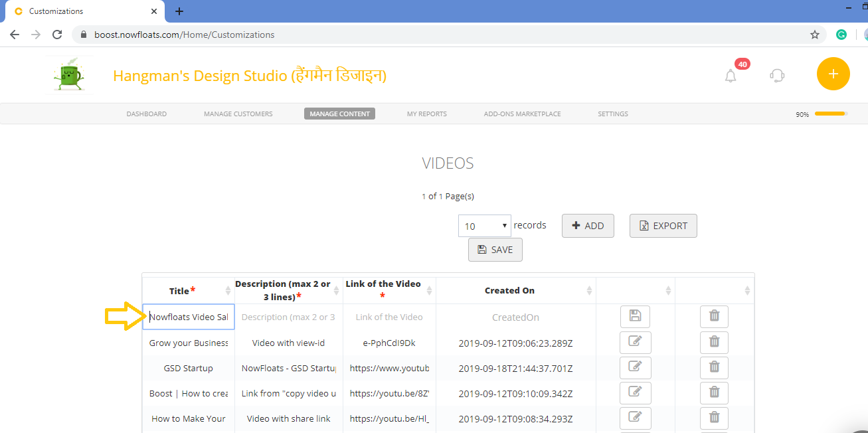Open Manage Customers menu
Image resolution: width=868 pixels, height=433 pixels.
click(238, 114)
